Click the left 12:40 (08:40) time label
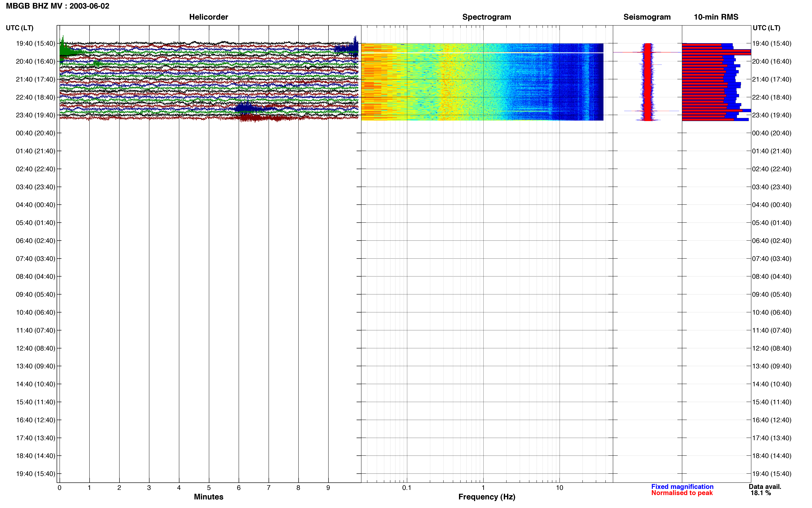Viewport: 812px width, 508px height. tap(36, 348)
